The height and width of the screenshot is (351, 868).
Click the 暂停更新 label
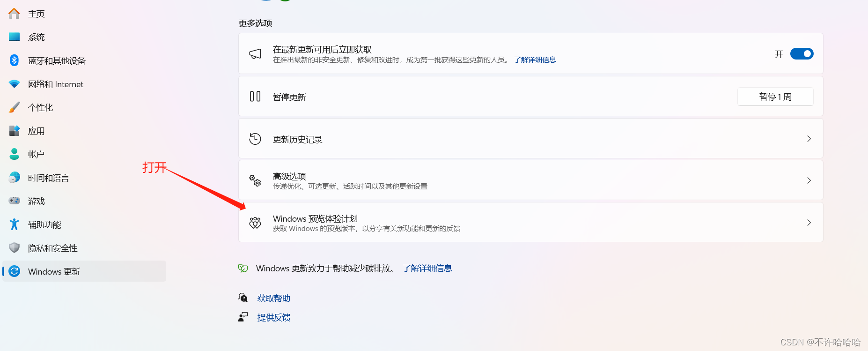click(289, 97)
